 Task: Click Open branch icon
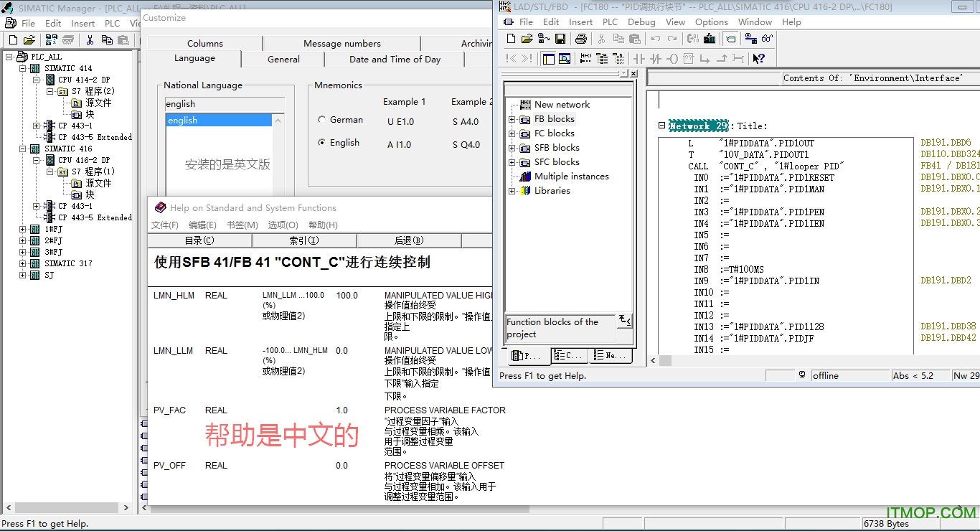coord(705,59)
